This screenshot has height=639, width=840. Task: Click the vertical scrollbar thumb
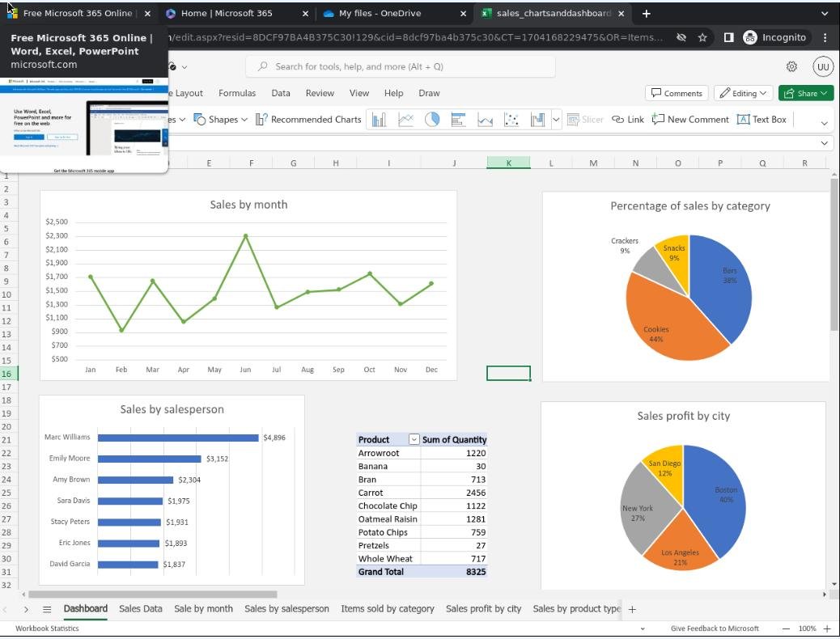click(x=834, y=255)
